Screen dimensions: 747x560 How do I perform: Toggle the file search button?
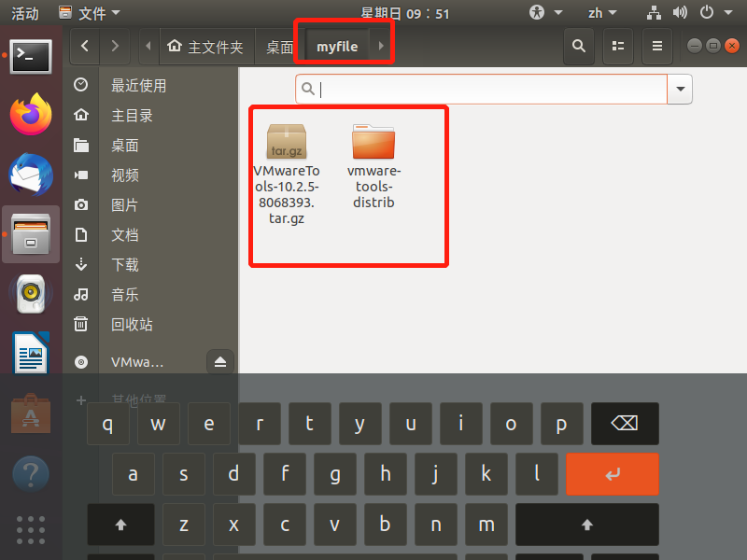pyautogui.click(x=579, y=46)
